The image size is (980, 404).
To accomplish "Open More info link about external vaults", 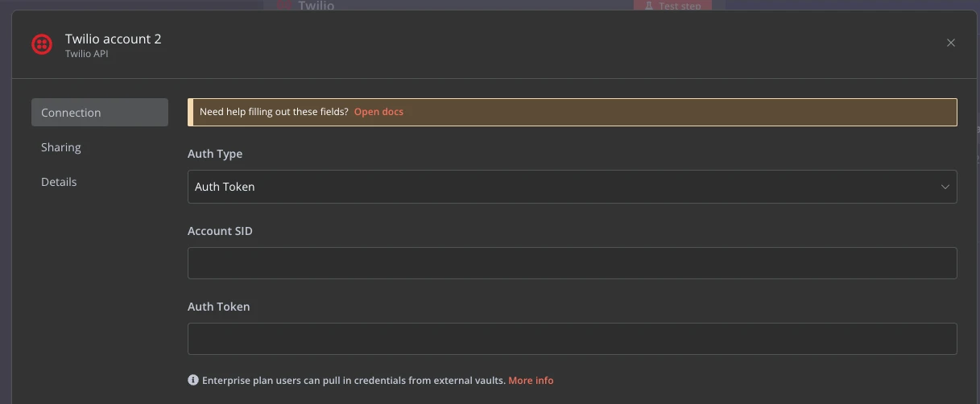I will coord(531,380).
